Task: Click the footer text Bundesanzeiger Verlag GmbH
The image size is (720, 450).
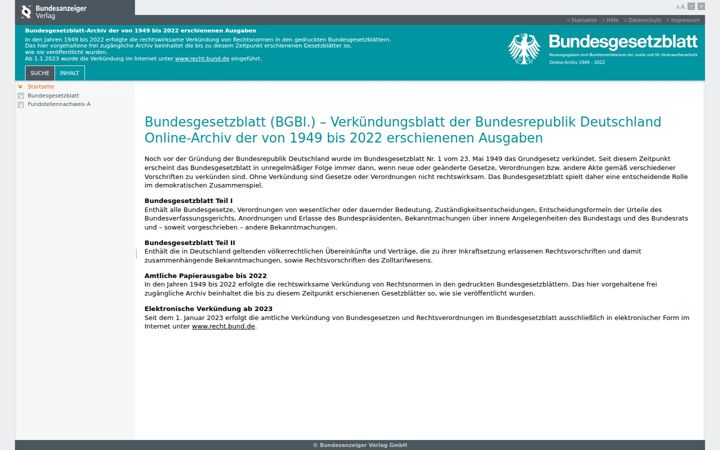Action: 360,445
